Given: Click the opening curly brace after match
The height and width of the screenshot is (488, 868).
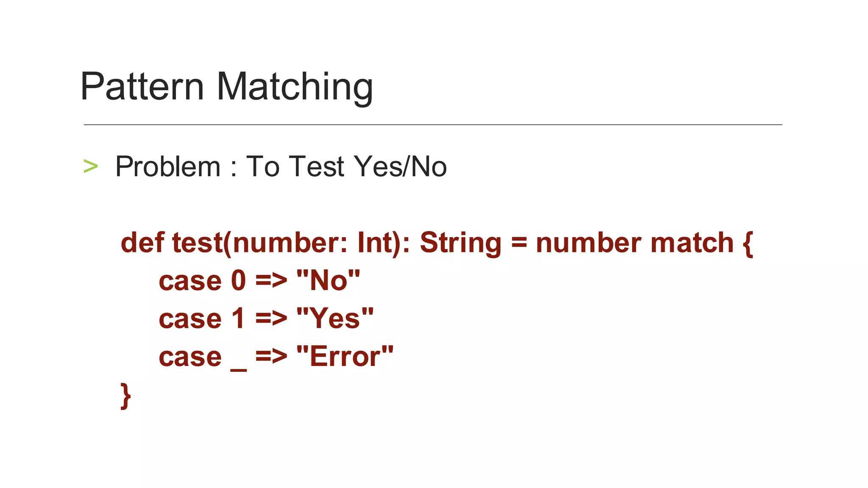Looking at the screenshot, I should pos(748,244).
